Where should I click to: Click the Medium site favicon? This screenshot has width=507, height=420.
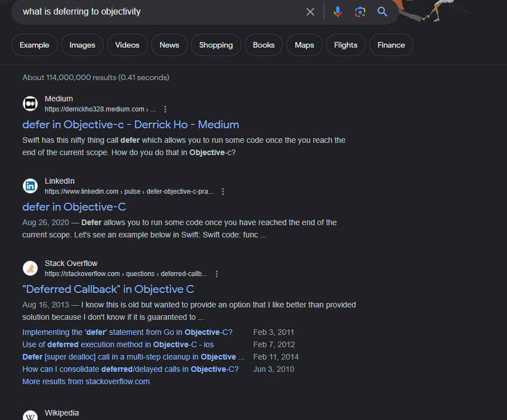(x=30, y=104)
